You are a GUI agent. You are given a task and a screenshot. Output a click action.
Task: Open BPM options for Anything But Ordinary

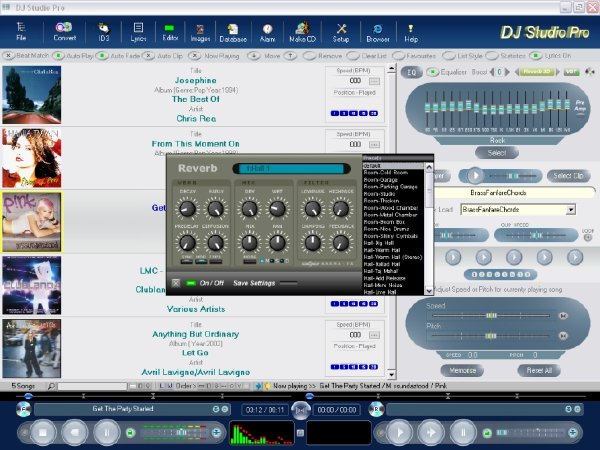[374, 335]
